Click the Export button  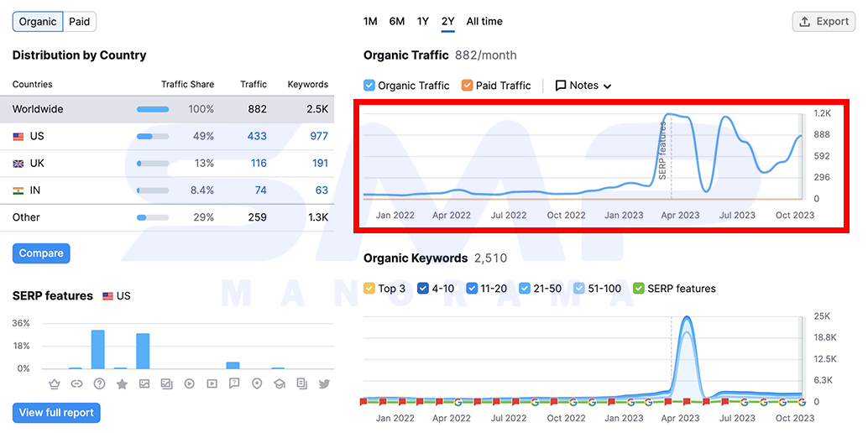pyautogui.click(x=824, y=22)
